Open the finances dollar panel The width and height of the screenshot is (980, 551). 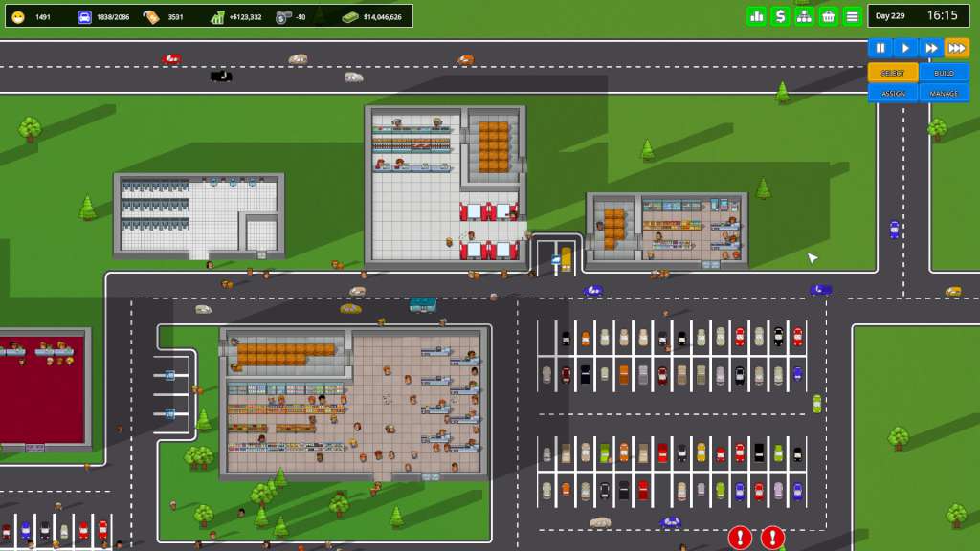[x=779, y=16]
